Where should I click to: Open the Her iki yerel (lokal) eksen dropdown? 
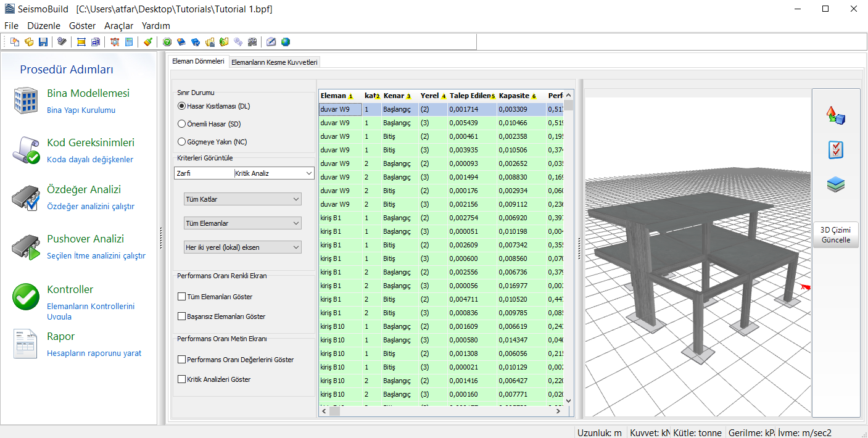[242, 247]
